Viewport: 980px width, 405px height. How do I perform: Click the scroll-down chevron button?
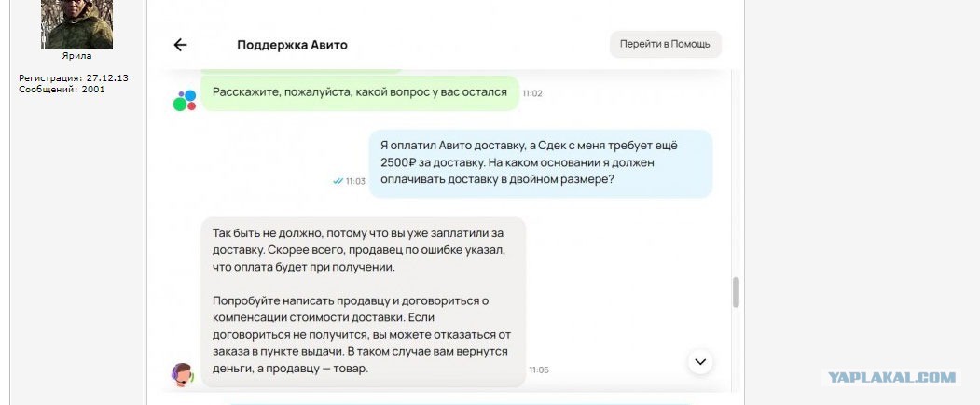[x=700, y=361]
